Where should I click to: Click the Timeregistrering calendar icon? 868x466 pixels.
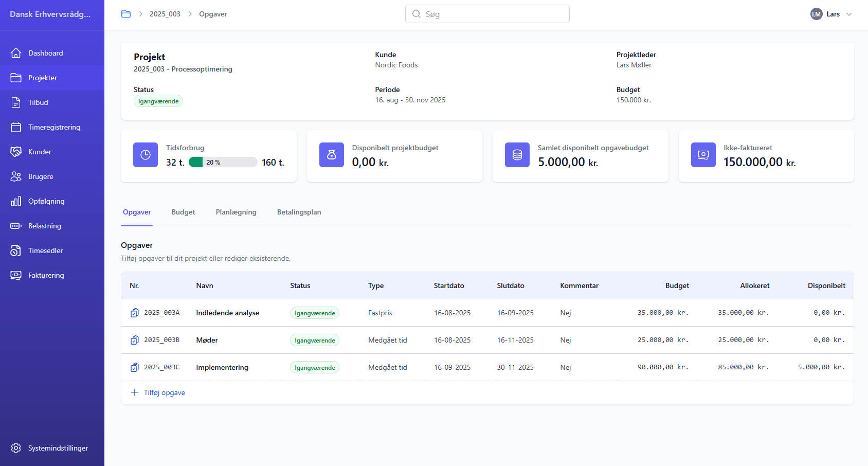[16, 127]
